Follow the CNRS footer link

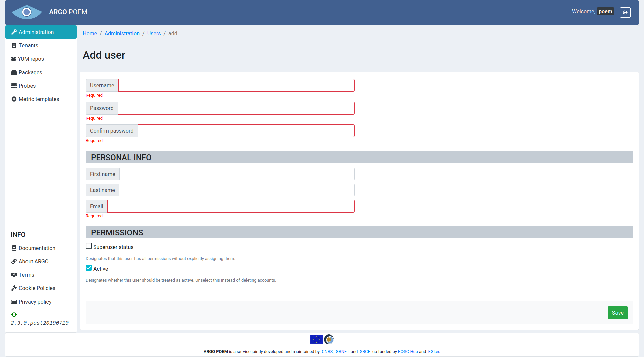[x=327, y=351]
